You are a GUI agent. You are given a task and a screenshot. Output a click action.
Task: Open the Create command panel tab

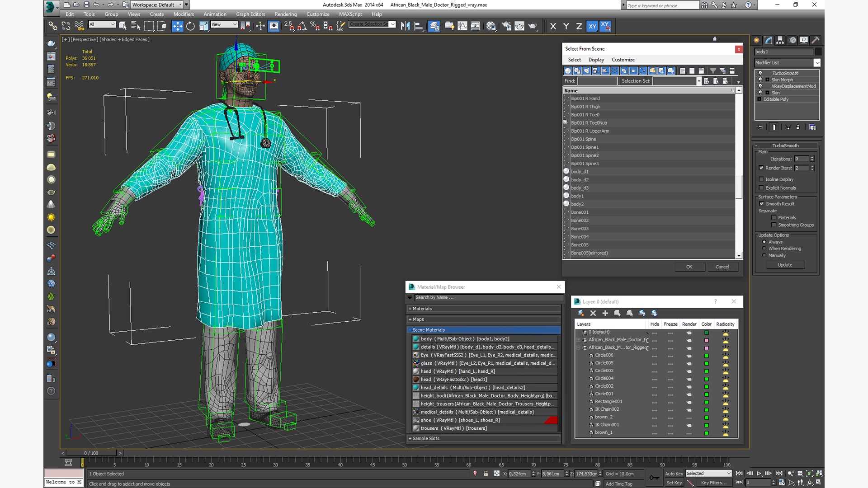[x=756, y=40]
